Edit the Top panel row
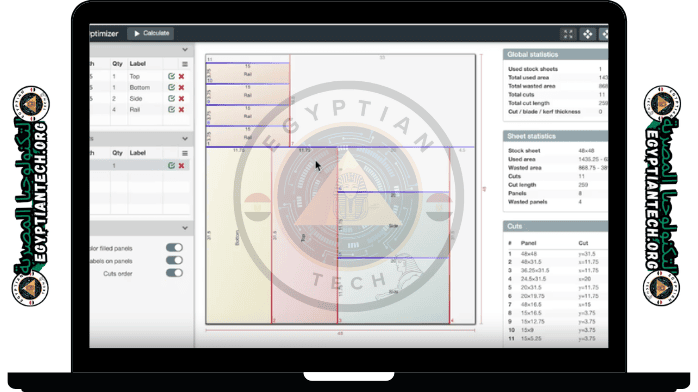 point(171,77)
